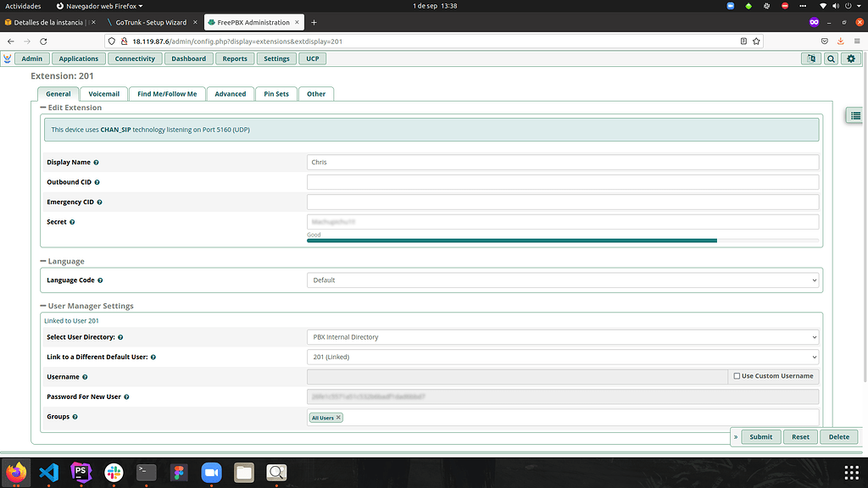The image size is (868, 488).
Task: Click the FreePBX logo in the top-left corner
Action: pos(8,58)
